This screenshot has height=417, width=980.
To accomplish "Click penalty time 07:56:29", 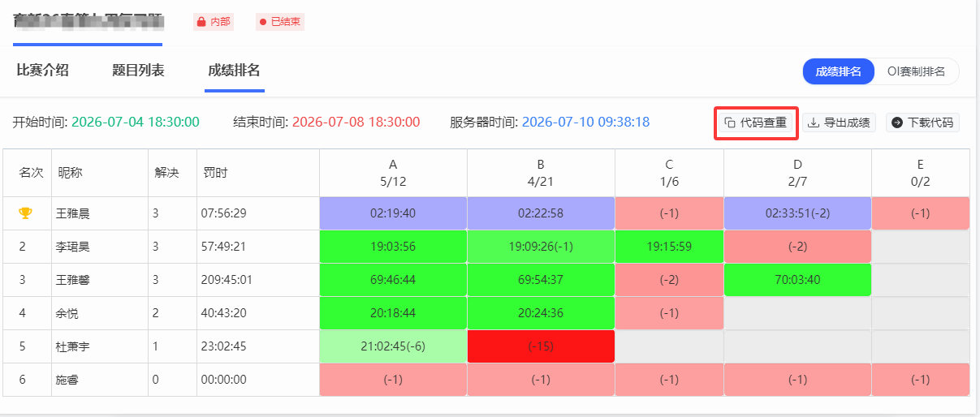I will coord(224,213).
